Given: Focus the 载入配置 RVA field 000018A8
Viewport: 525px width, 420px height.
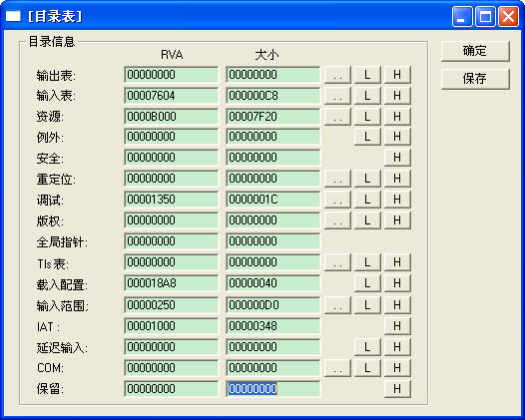Looking at the screenshot, I should tap(171, 283).
